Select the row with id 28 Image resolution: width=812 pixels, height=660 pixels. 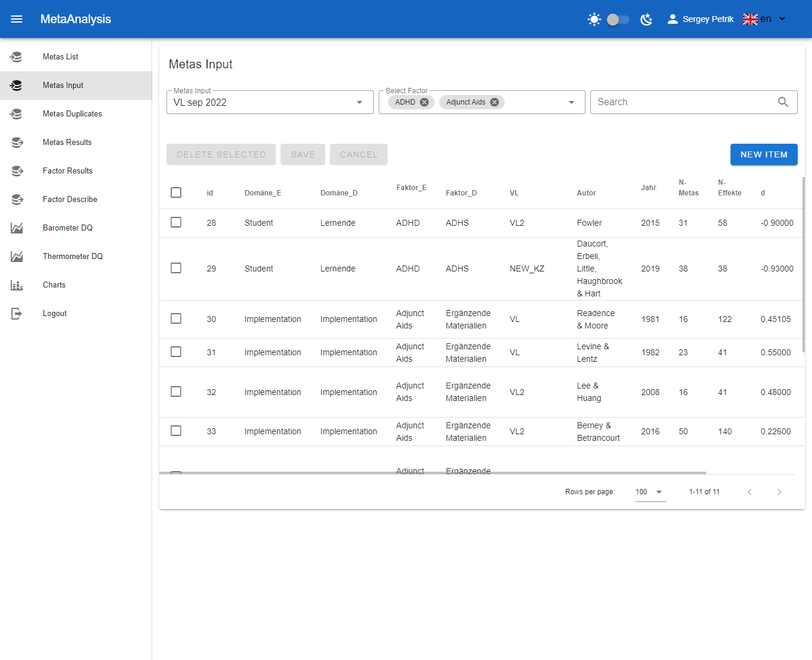pyautogui.click(x=176, y=222)
